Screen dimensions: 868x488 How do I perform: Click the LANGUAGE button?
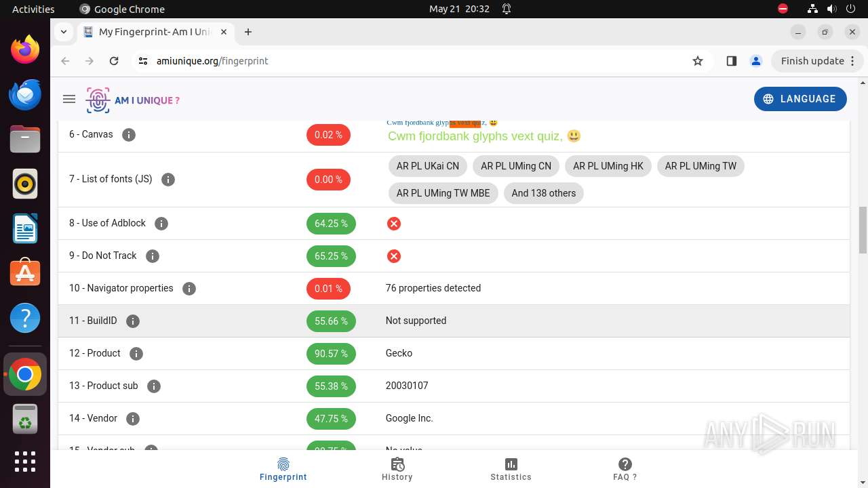tap(800, 99)
